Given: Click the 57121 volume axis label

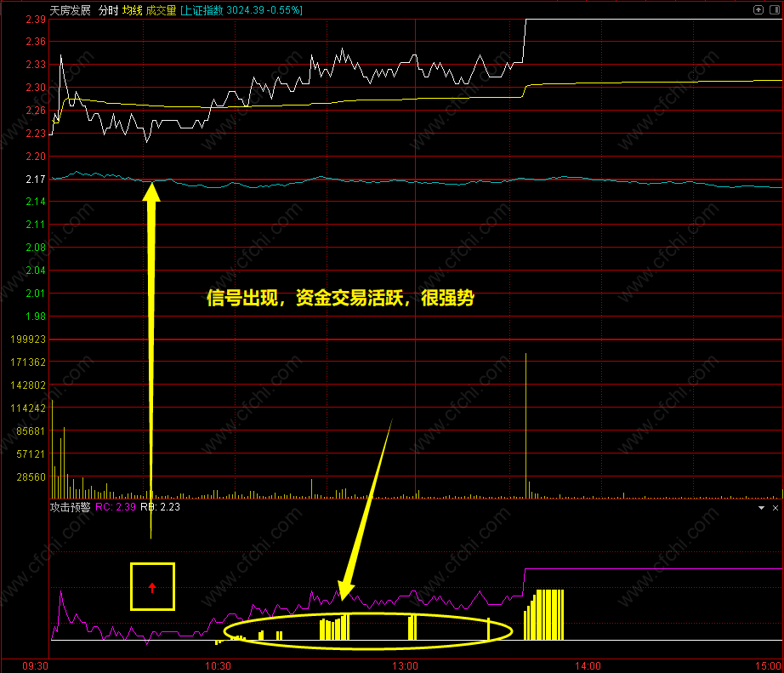Looking at the screenshot, I should tap(31, 454).
